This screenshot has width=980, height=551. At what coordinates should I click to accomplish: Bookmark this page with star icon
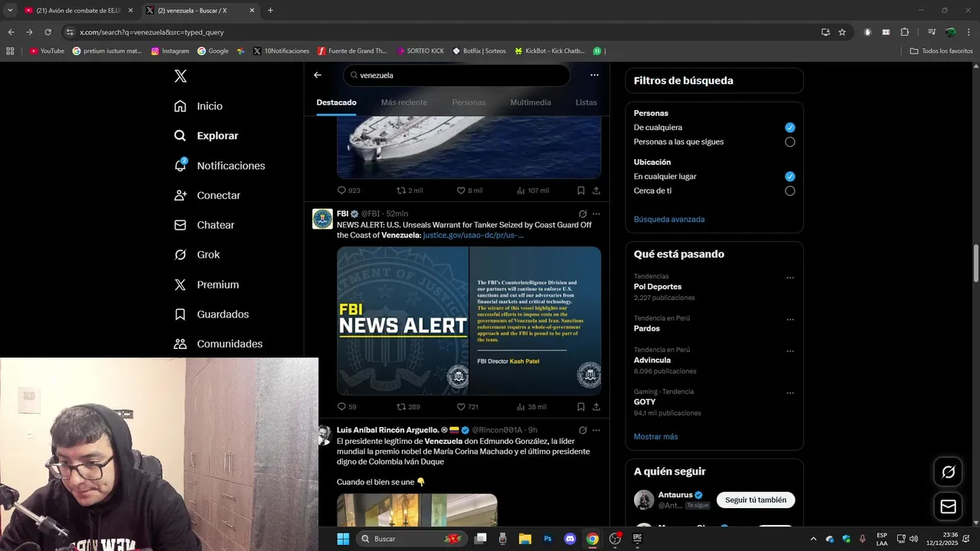(x=842, y=32)
